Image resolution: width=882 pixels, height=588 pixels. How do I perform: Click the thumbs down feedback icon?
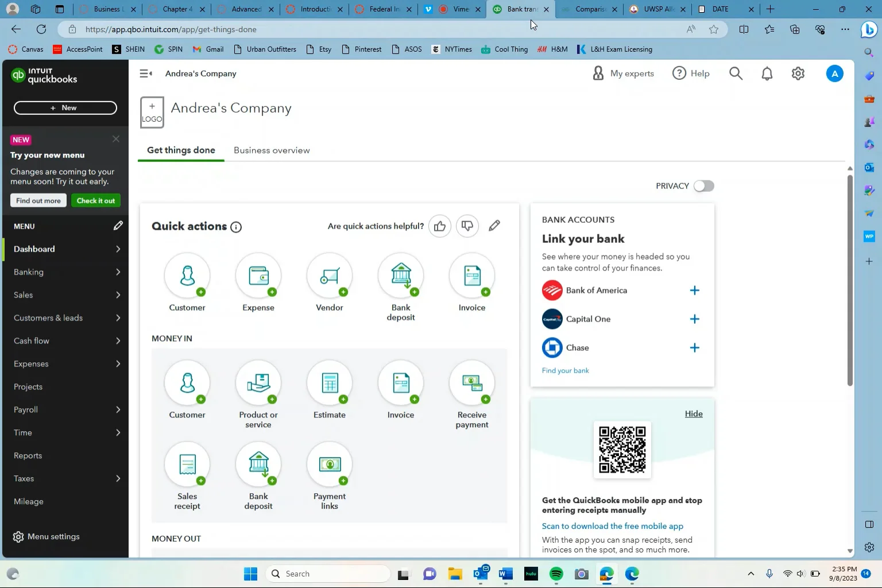467,226
